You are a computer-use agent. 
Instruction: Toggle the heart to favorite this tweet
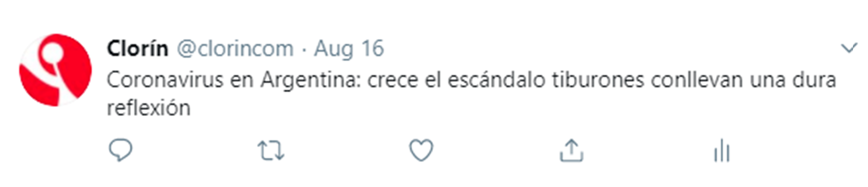(421, 150)
